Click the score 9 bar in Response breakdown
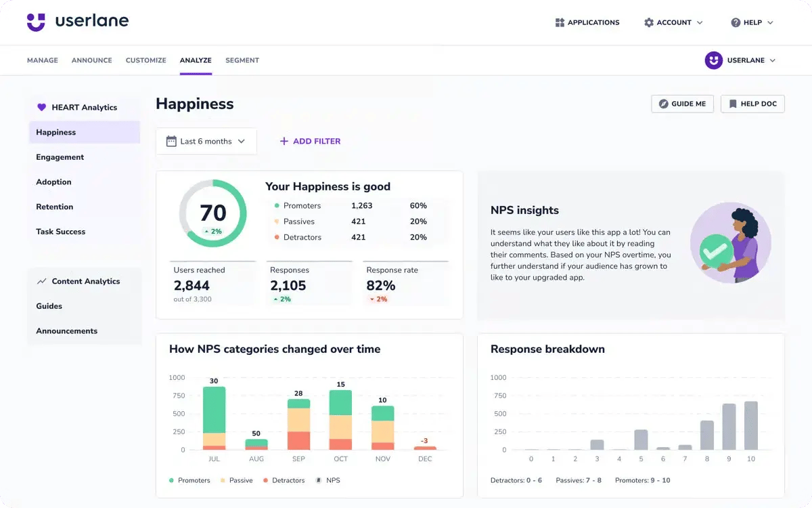The height and width of the screenshot is (508, 812). point(729,427)
